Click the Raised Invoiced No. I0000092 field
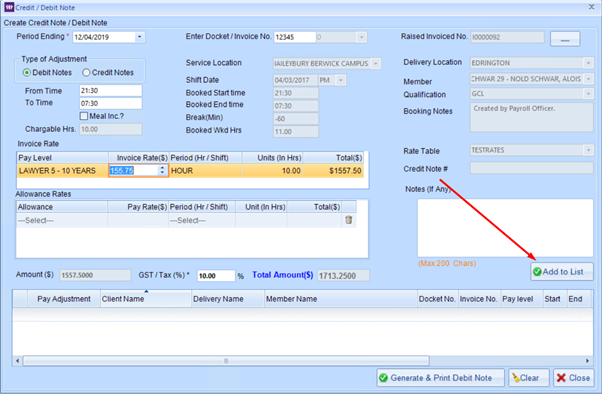The width and height of the screenshot is (602, 394). [x=507, y=37]
